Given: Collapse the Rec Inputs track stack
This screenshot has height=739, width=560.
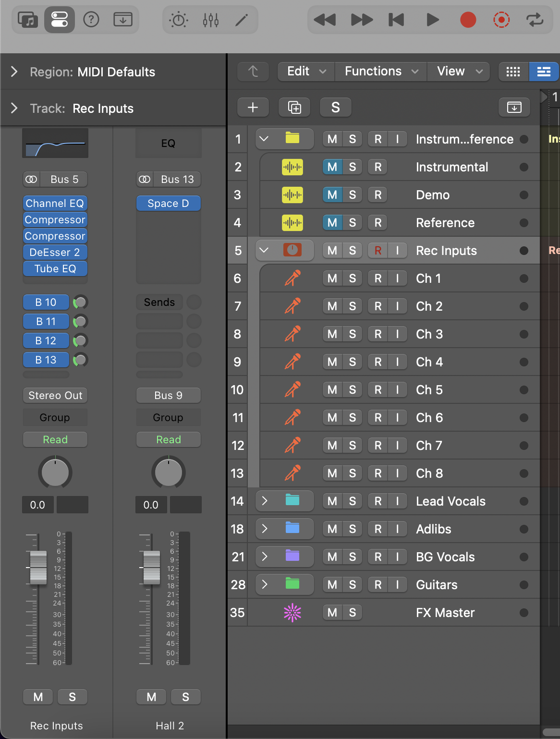Looking at the screenshot, I should tap(264, 251).
